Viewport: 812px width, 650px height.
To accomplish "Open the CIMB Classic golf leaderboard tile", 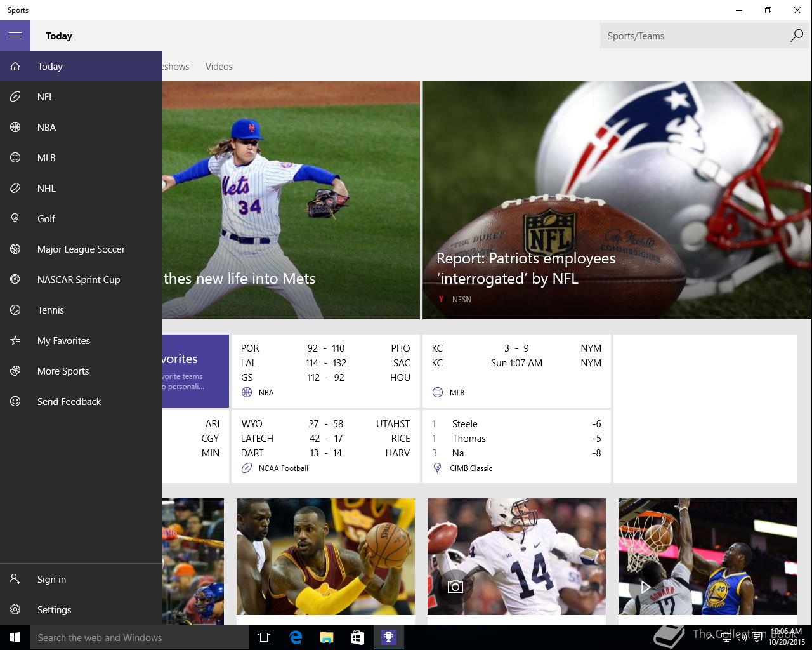I will tap(516, 446).
